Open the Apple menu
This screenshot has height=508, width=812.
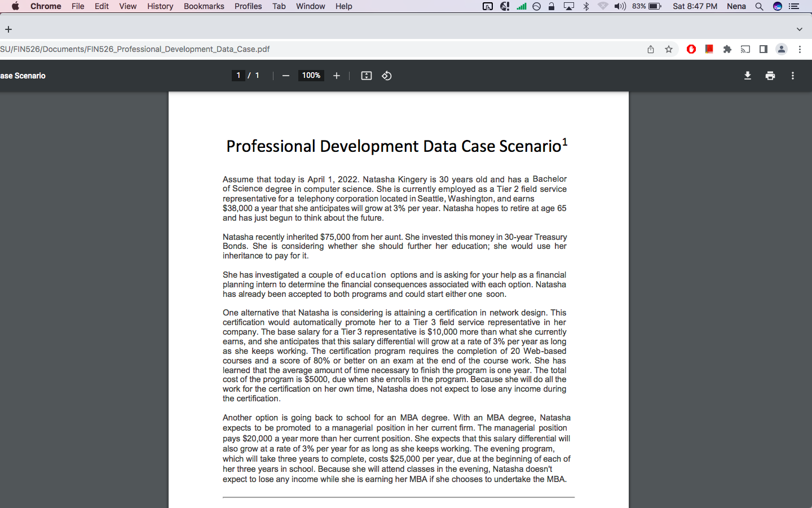click(x=15, y=6)
